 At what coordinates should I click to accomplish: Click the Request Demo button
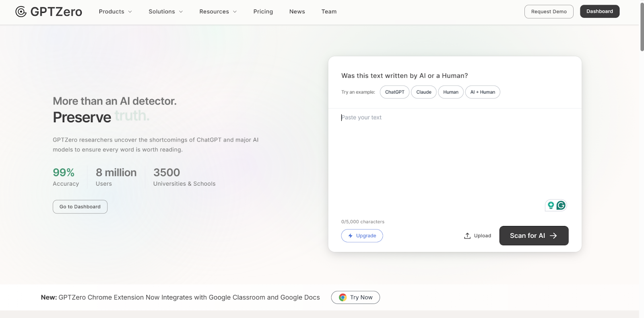tap(549, 12)
